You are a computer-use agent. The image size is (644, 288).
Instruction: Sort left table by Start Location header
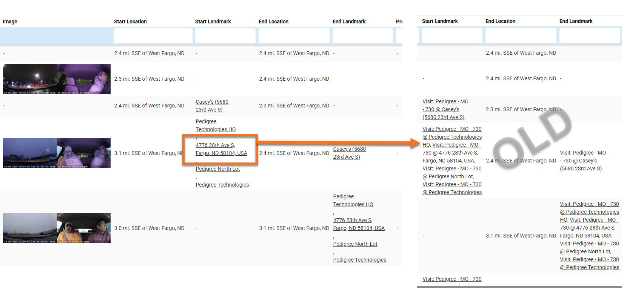pyautogui.click(x=130, y=21)
